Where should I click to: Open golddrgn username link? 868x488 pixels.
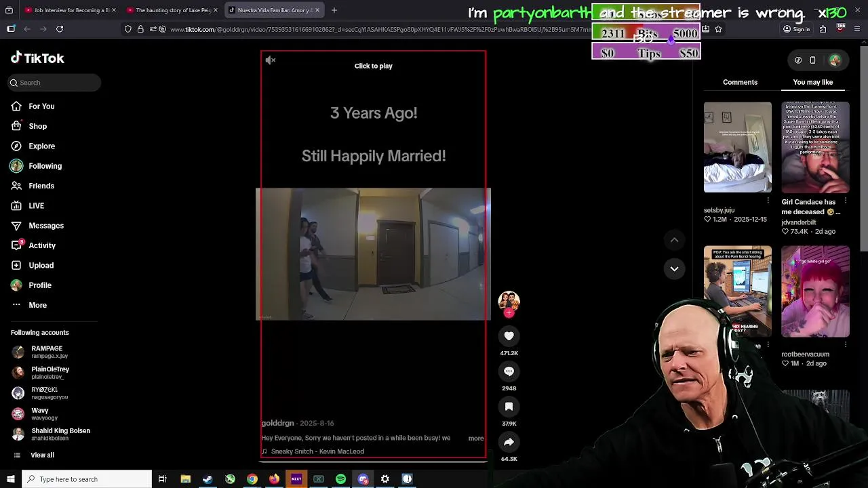(277, 423)
